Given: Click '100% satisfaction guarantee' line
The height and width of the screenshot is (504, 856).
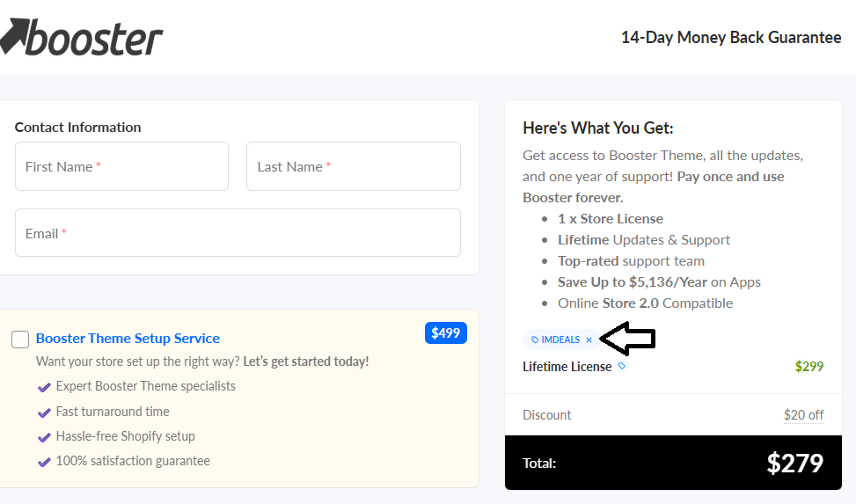Looking at the screenshot, I should tap(133, 461).
